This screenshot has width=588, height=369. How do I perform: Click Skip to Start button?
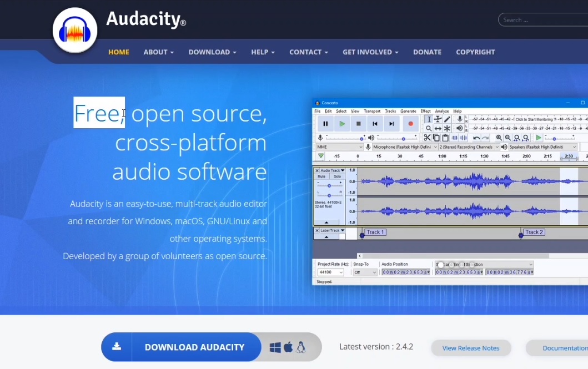click(375, 124)
